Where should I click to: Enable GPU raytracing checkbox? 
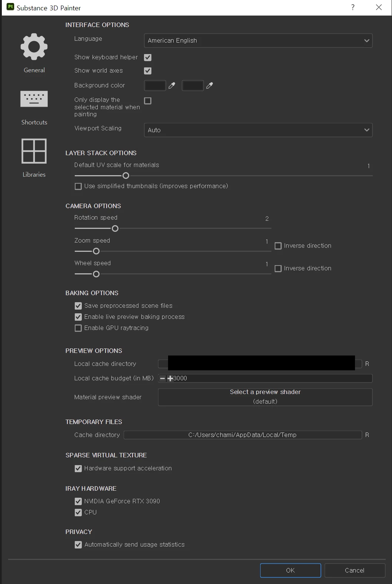(78, 328)
